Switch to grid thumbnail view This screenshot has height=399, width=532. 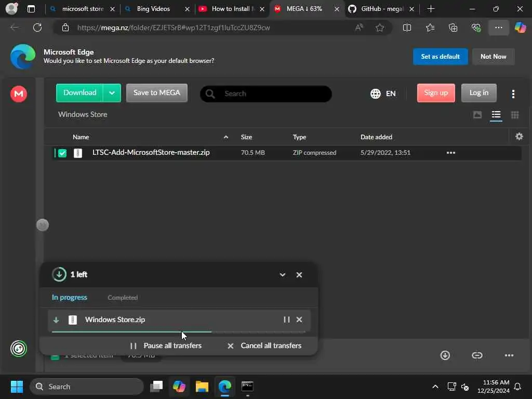[515, 115]
